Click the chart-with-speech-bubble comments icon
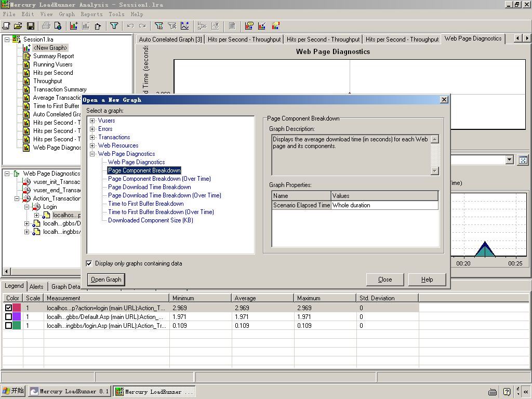The width and height of the screenshot is (532, 399). click(249, 26)
